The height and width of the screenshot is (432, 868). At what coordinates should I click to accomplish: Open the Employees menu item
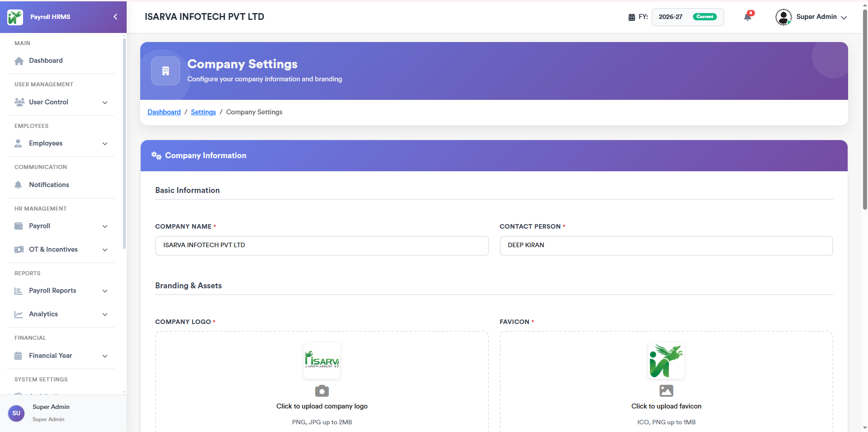[61, 143]
